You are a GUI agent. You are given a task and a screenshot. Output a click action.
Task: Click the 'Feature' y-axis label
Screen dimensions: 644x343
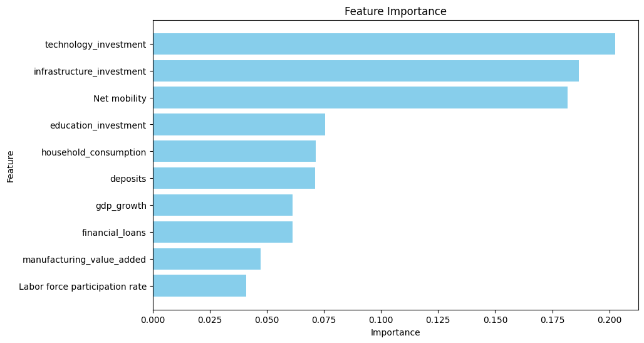tap(11, 166)
